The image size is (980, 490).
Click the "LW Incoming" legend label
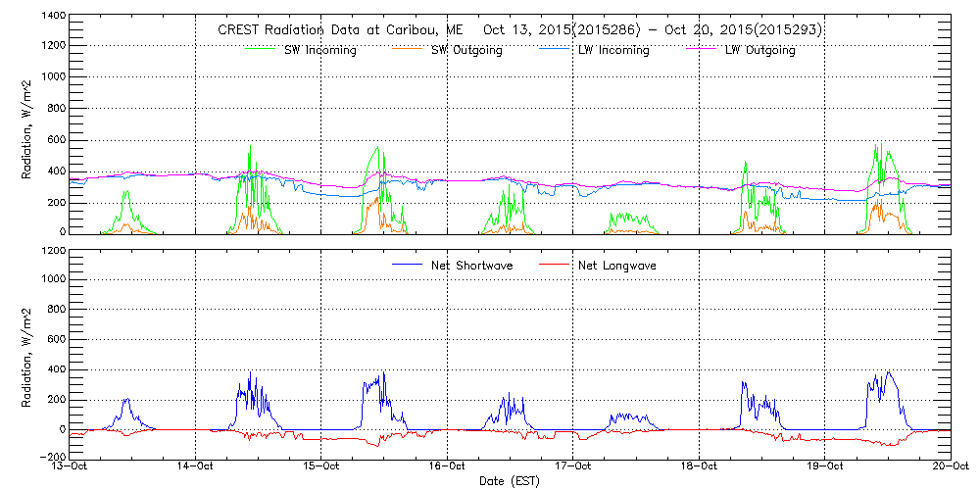coord(613,50)
